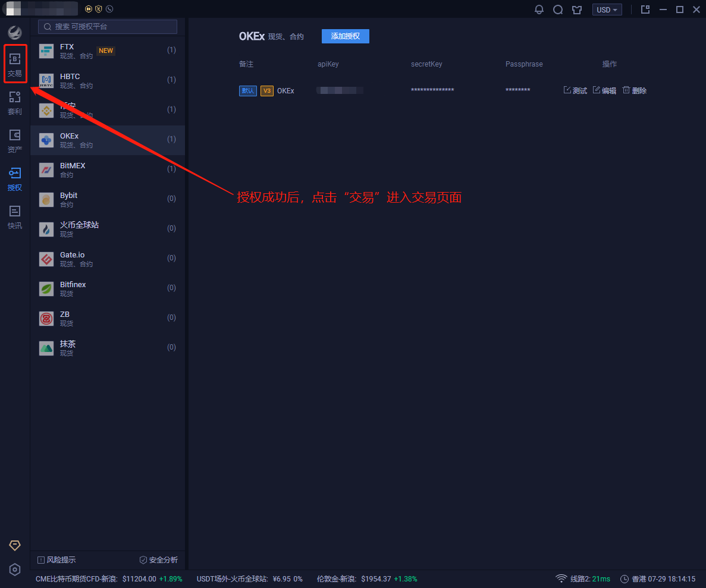Open the 交易 trading page in sidebar

pyautogui.click(x=15, y=64)
